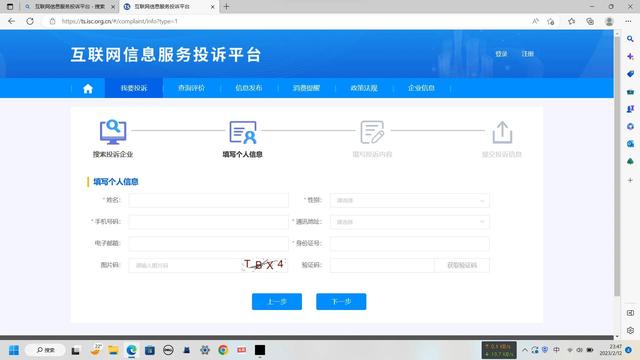Click the 互联网信息服务投诉平台 site title

166,55
